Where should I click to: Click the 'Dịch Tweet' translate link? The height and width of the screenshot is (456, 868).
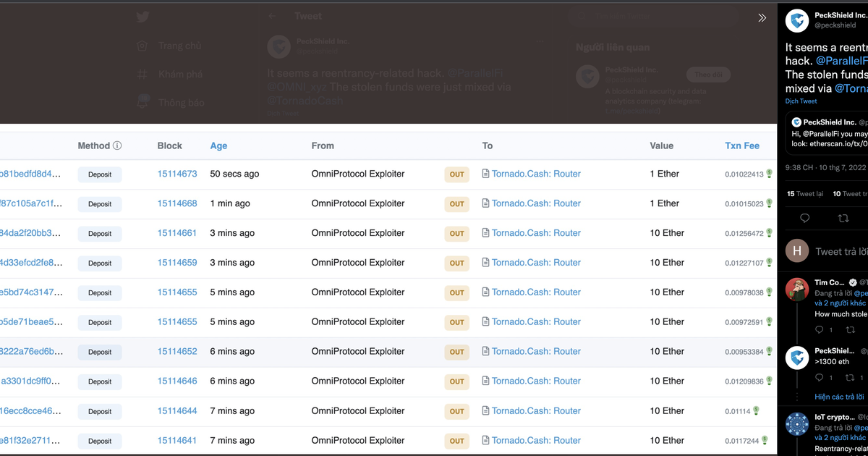[x=801, y=101]
